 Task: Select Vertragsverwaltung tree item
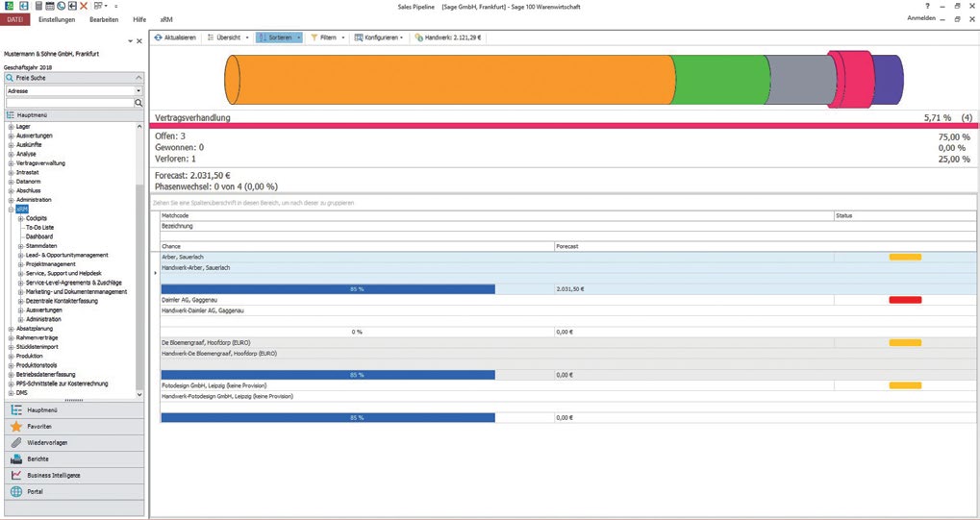click(x=40, y=163)
